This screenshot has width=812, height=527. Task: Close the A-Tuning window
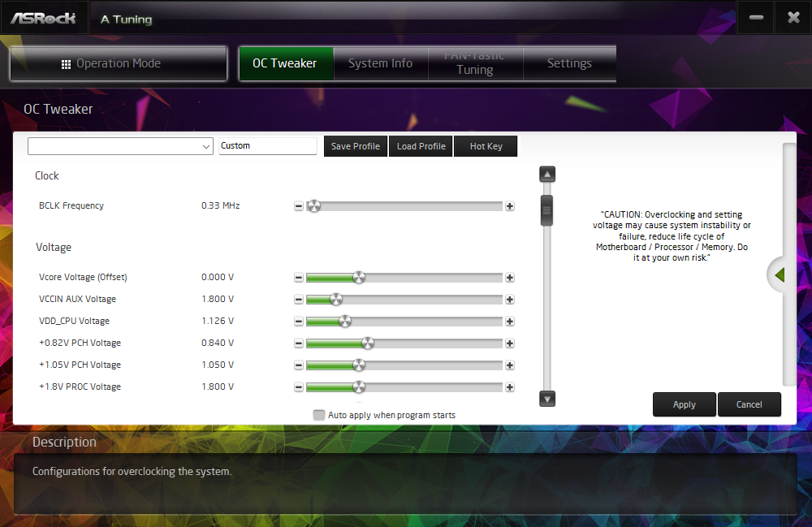pyautogui.click(x=793, y=18)
